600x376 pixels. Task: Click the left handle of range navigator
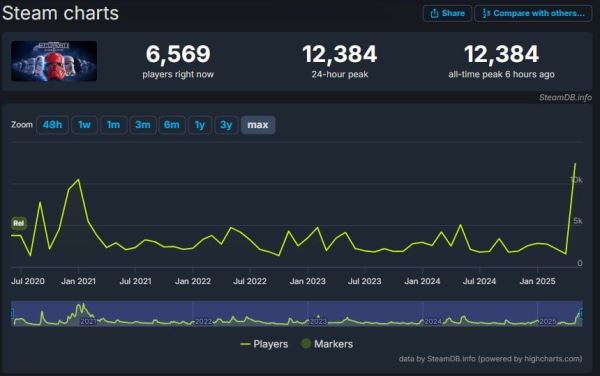click(12, 314)
